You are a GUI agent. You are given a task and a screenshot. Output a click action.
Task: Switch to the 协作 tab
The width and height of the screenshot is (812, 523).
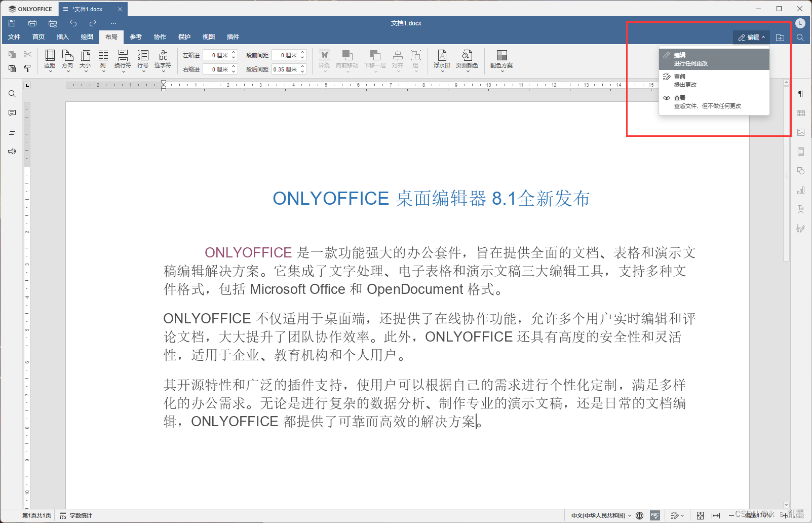[160, 37]
